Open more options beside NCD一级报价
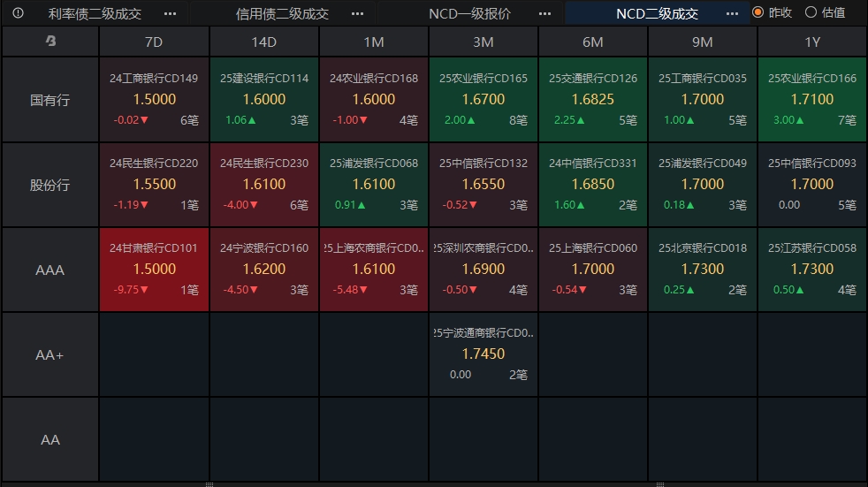This screenshot has width=868, height=487. pyautogui.click(x=544, y=13)
